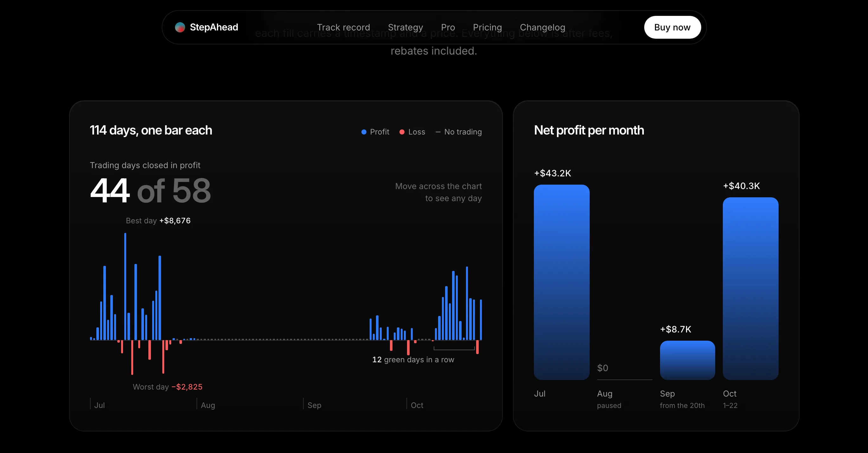Click the 'paused' caption under Aug
The image size is (868, 453).
(609, 406)
